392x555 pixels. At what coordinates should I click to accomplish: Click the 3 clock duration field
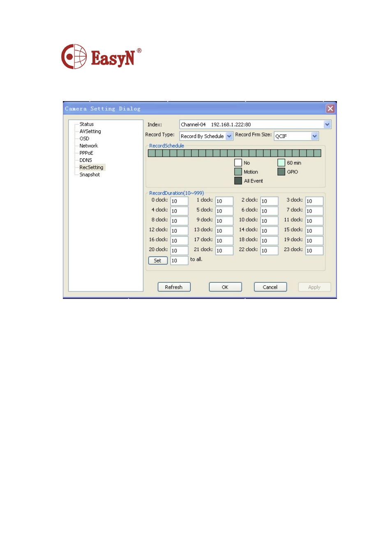click(x=314, y=201)
